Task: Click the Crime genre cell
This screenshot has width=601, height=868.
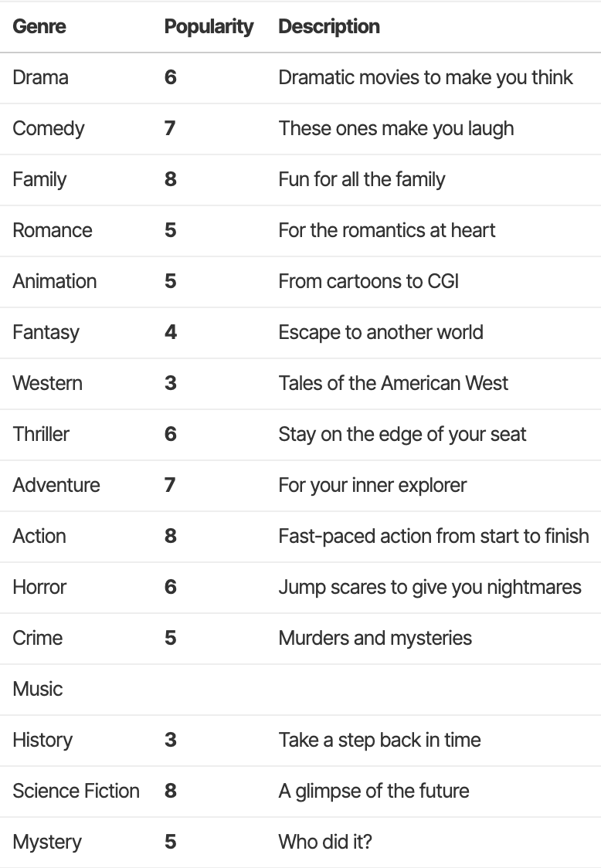Action: coord(37,638)
